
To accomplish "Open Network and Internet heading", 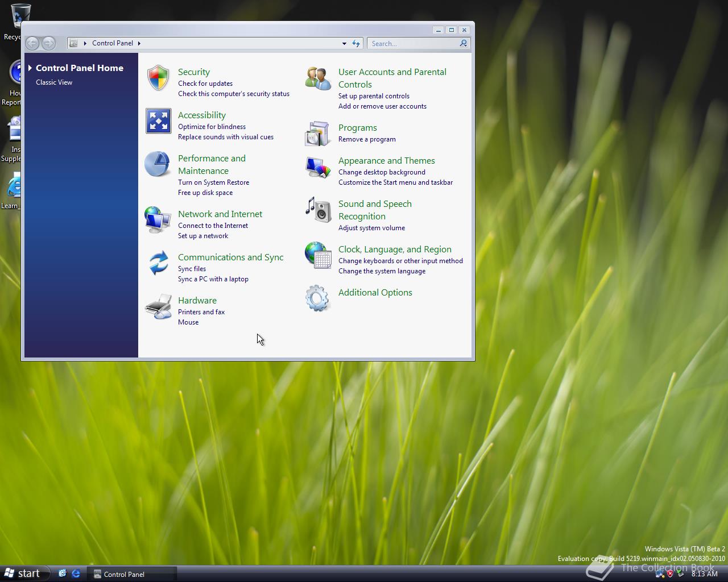I will tap(220, 214).
